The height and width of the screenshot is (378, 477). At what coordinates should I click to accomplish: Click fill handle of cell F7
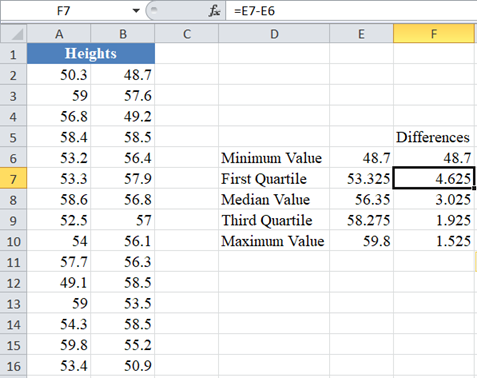[x=474, y=188]
